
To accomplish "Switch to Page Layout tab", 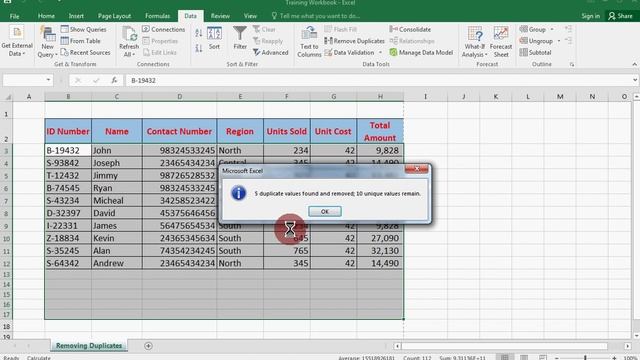I will (114, 16).
